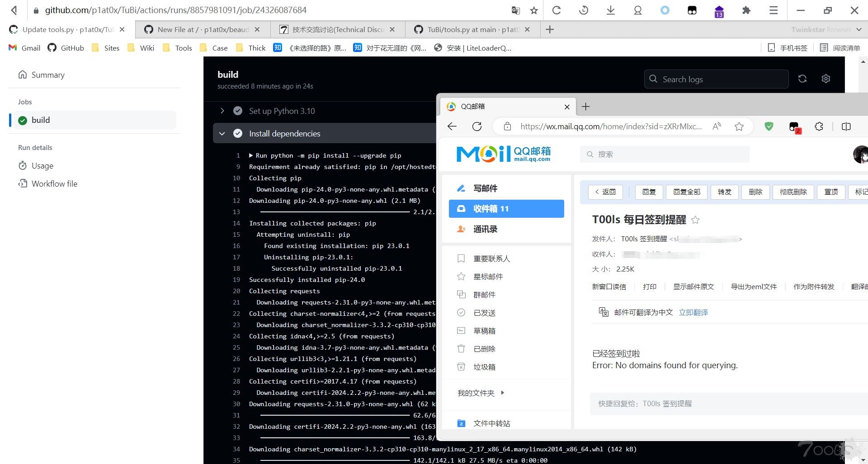Expand 我的文件夹 my folders

click(481, 393)
